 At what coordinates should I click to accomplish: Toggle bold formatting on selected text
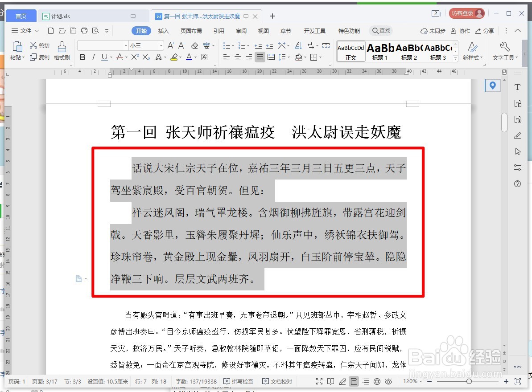(x=82, y=57)
